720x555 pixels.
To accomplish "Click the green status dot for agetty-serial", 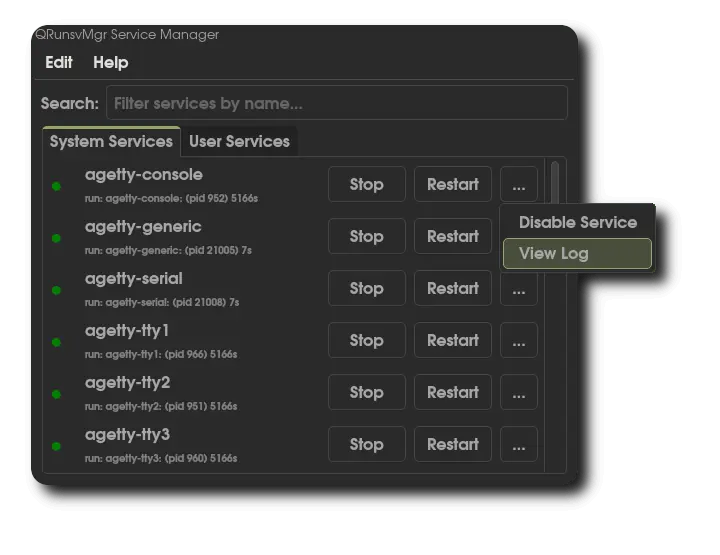I will [57, 290].
